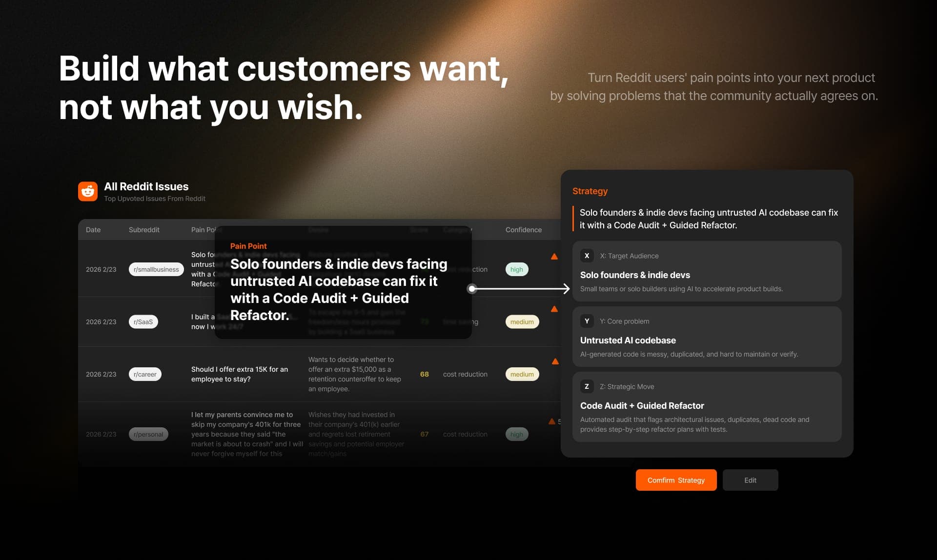Image resolution: width=937 pixels, height=560 pixels.
Task: Click 'Wishes they had invested in' desire text
Action: (356, 434)
